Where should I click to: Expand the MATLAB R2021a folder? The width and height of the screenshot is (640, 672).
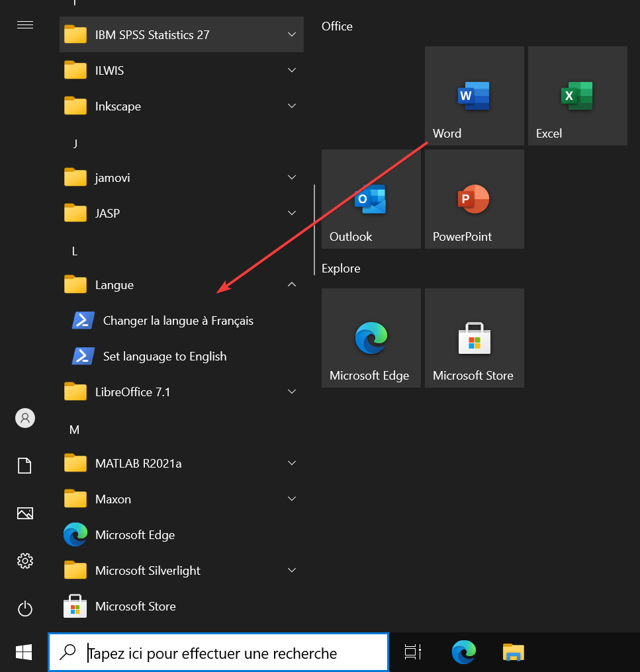click(181, 464)
